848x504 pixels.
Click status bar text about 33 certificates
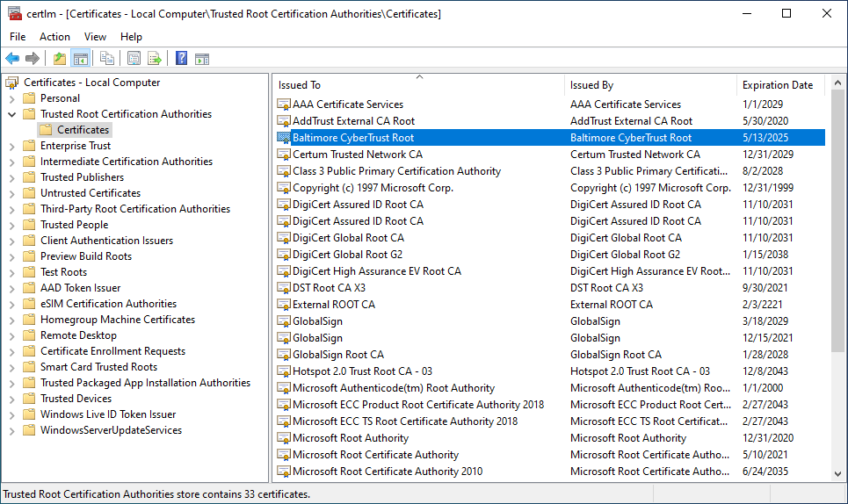coord(156,494)
